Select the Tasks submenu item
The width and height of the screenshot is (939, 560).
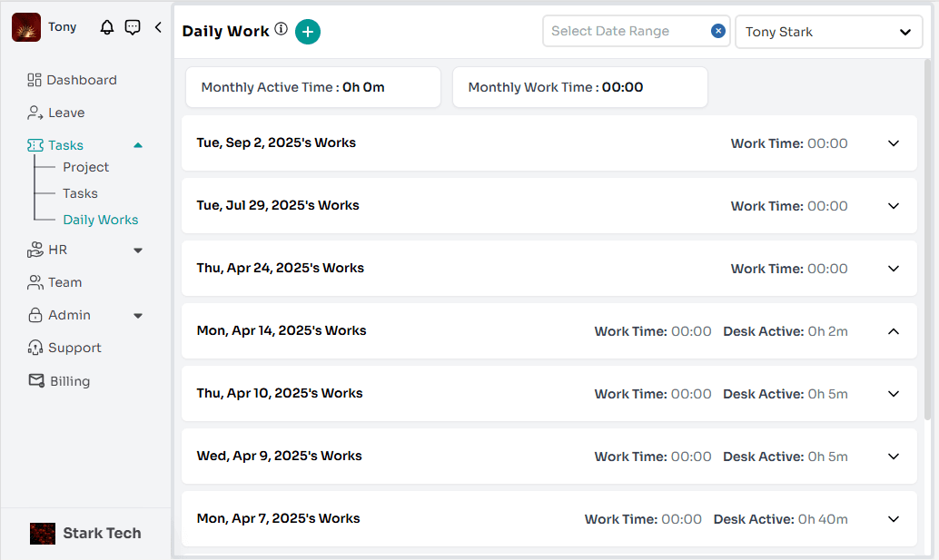(x=80, y=193)
